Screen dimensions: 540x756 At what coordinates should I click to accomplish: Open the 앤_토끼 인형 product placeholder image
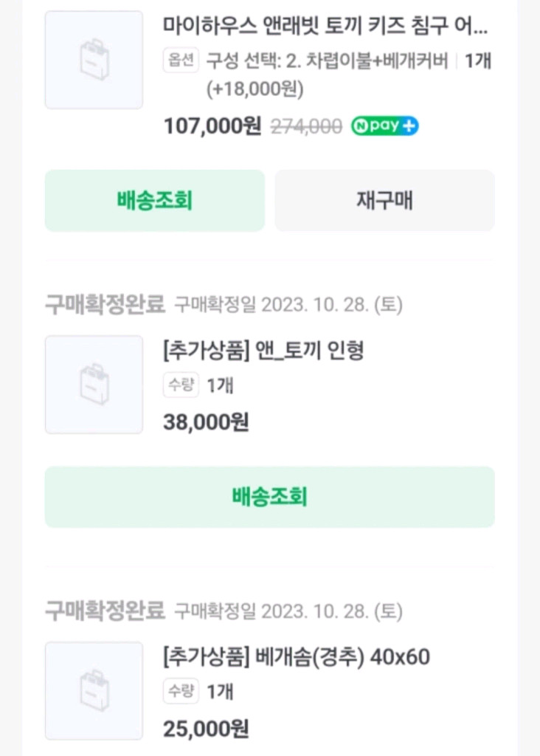pos(94,385)
